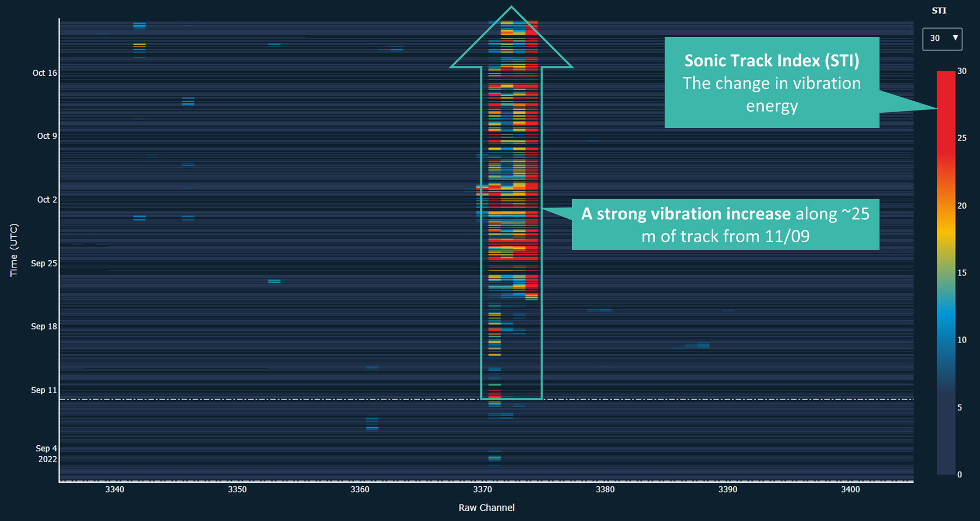Viewport: 980px width, 521px height.
Task: Select the Oct 2 time axis label
Action: [x=47, y=200]
